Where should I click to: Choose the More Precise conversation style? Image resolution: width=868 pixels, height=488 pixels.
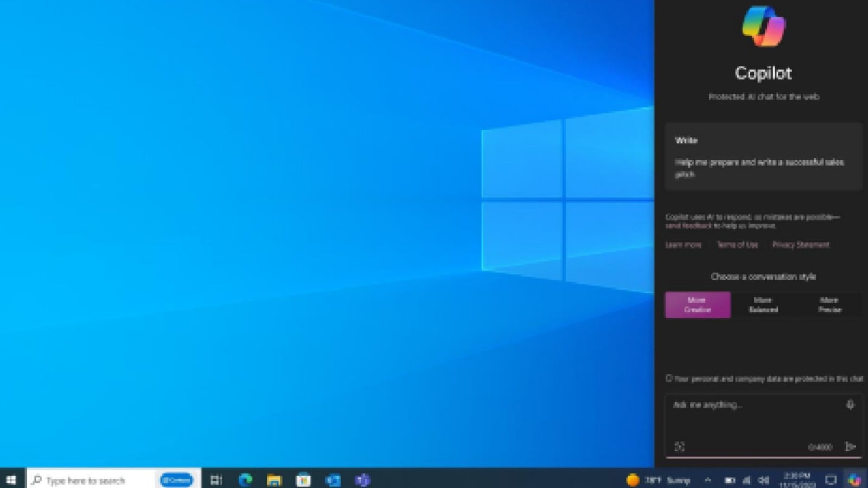coord(829,305)
